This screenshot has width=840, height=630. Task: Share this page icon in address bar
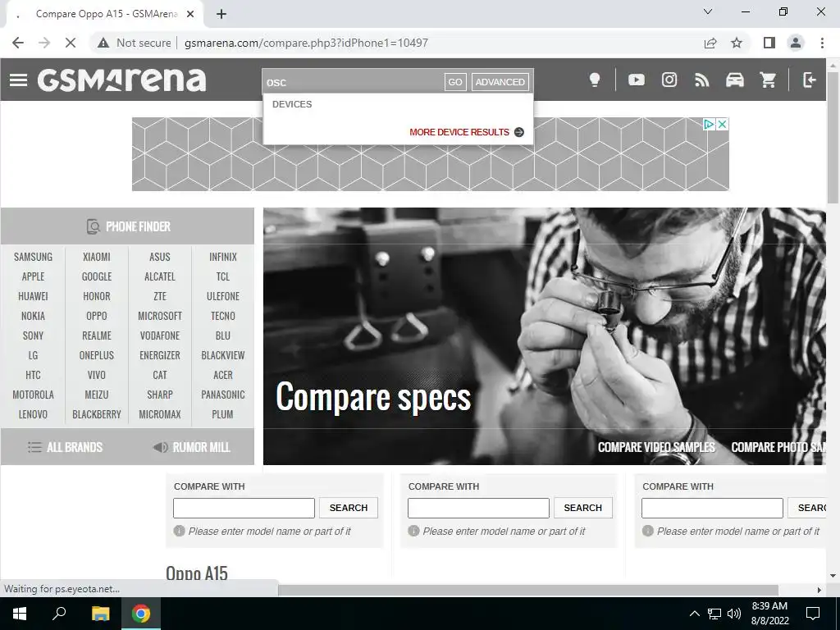(710, 43)
